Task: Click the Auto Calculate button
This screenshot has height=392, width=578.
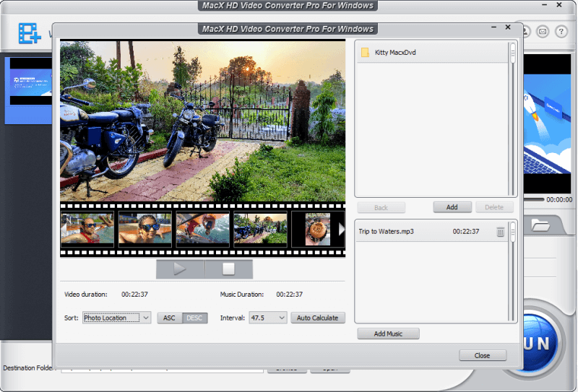Action: (318, 318)
